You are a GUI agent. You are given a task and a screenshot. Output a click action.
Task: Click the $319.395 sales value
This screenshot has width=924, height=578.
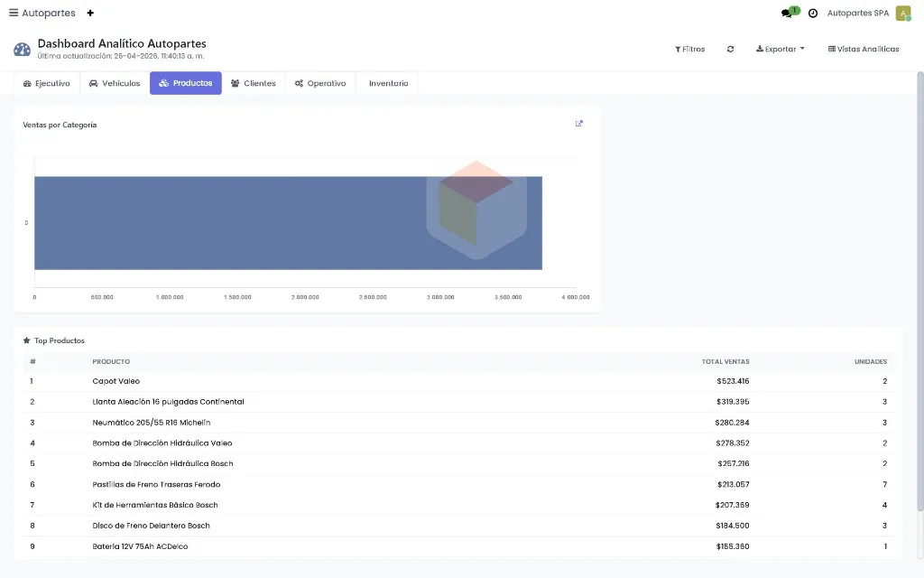click(x=733, y=402)
